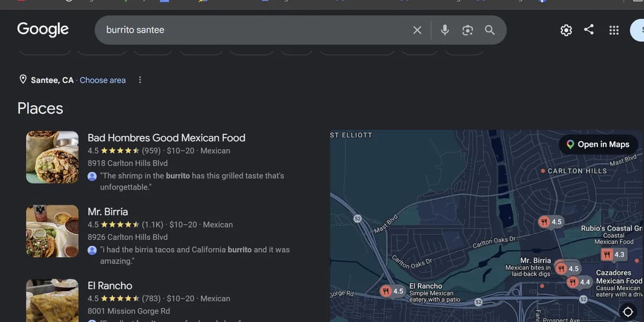Screen dimensions: 644x322
Task: Click Open in Maps button
Action: click(x=598, y=144)
